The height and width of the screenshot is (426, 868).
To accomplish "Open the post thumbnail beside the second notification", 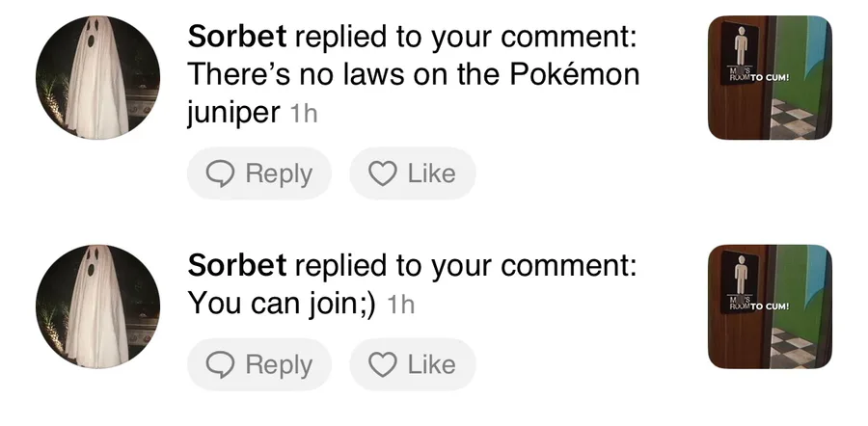I will (770, 306).
